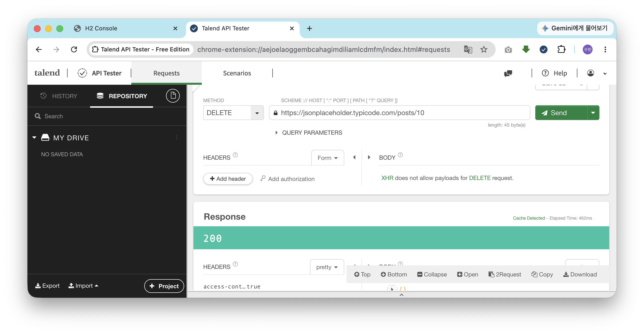
Task: Close the Talend API Tester tab
Action: pos(292,28)
